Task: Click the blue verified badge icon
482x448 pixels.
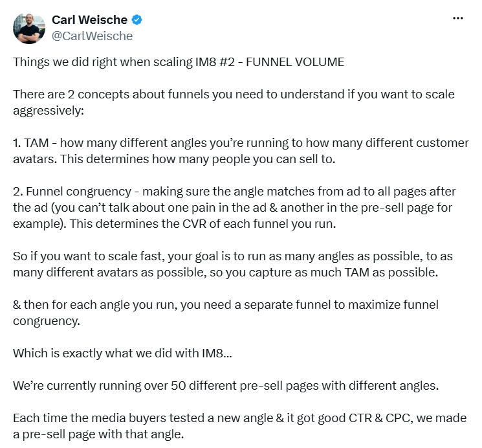Action: coord(137,20)
